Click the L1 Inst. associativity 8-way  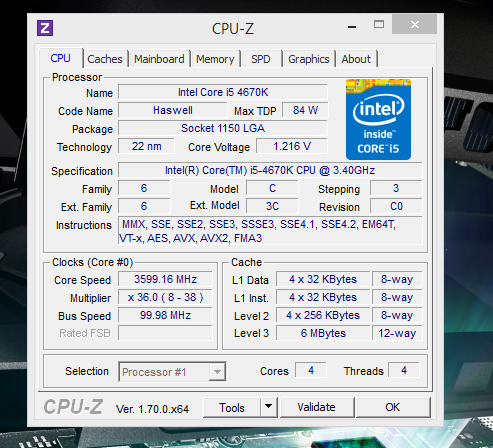pyautogui.click(x=397, y=297)
